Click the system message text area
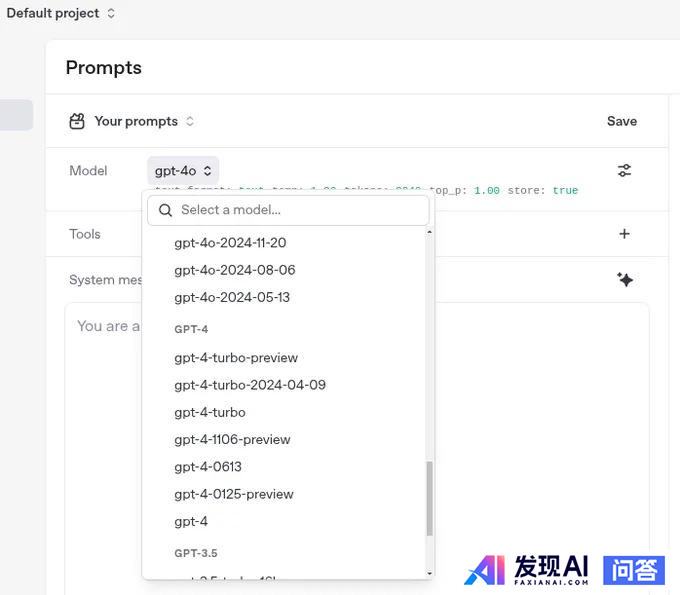The image size is (680, 595). click(x=356, y=448)
